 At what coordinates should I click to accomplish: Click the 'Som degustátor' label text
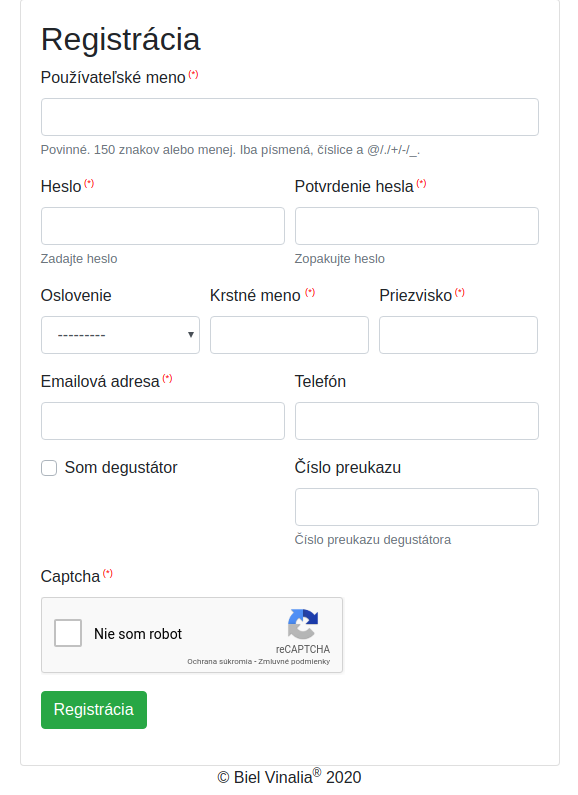coord(121,467)
